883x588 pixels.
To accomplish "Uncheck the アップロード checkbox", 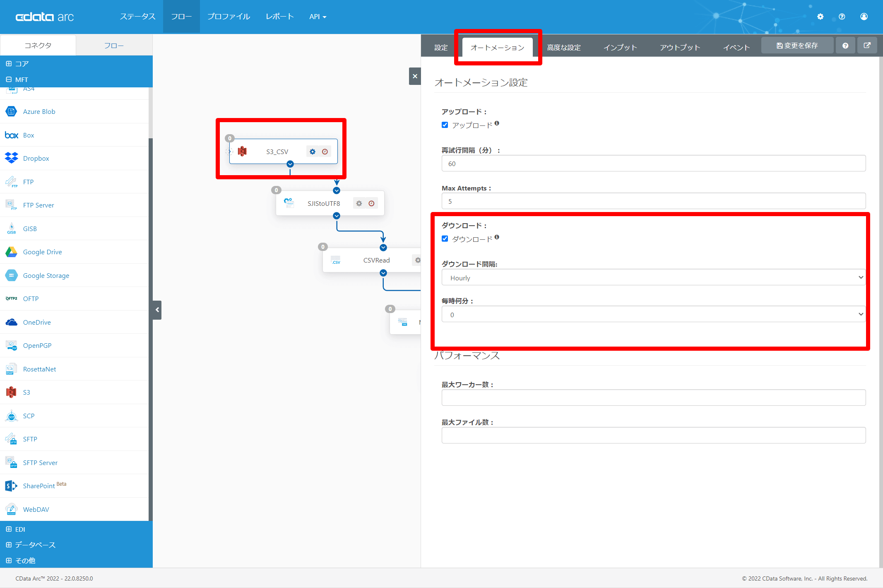I will pos(445,125).
